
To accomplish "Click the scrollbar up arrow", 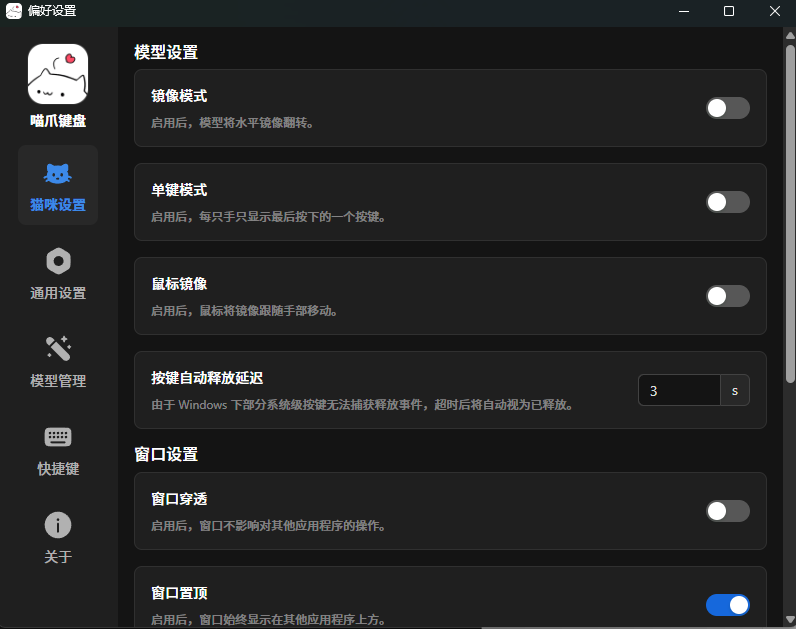I will pos(790,36).
